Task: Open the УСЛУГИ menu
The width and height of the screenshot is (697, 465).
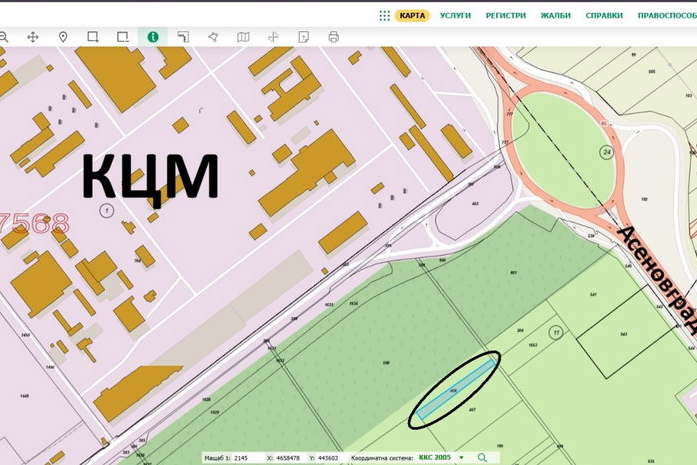Action: point(455,16)
